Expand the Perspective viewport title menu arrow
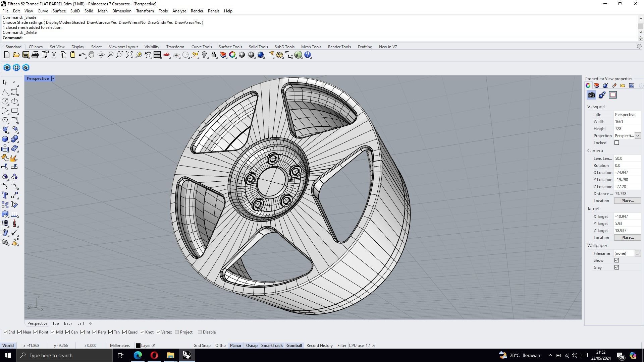 [x=53, y=78]
